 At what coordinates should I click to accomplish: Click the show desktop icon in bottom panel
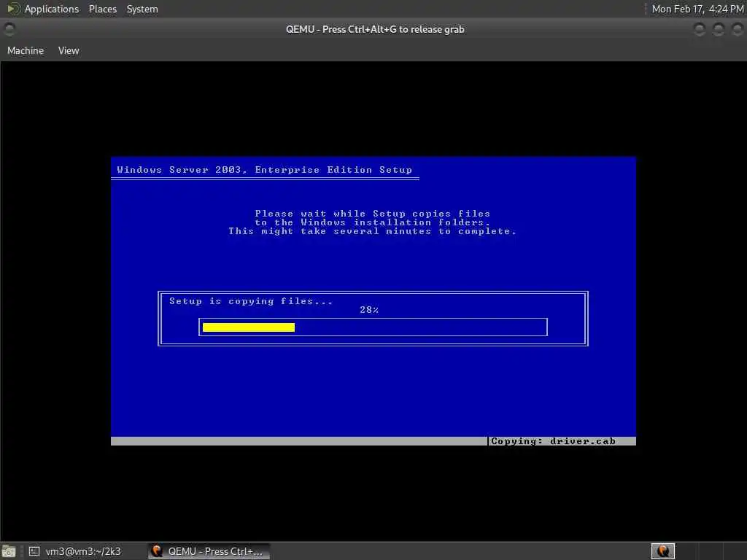pyautogui.click(x=9, y=551)
